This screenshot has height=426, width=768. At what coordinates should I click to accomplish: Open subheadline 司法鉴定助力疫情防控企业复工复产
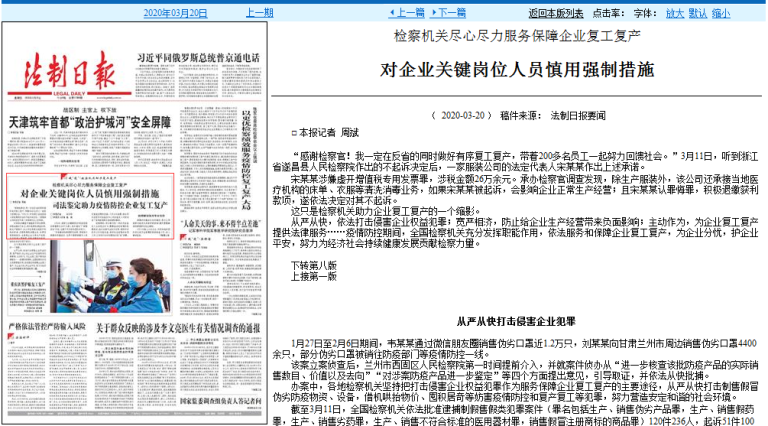[x=111, y=205]
